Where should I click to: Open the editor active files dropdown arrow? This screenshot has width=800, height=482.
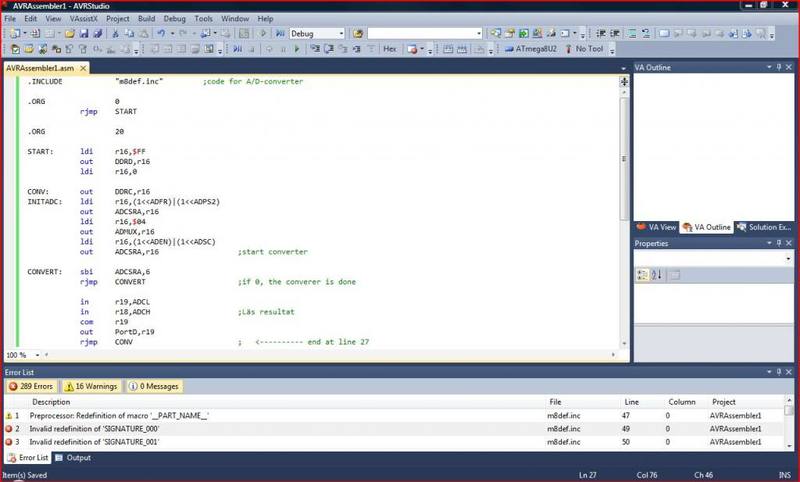click(623, 68)
